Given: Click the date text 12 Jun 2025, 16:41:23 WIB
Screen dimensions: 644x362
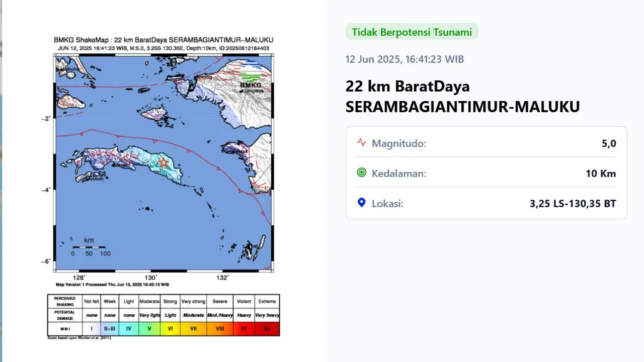Looking at the screenshot, I should point(405,59).
